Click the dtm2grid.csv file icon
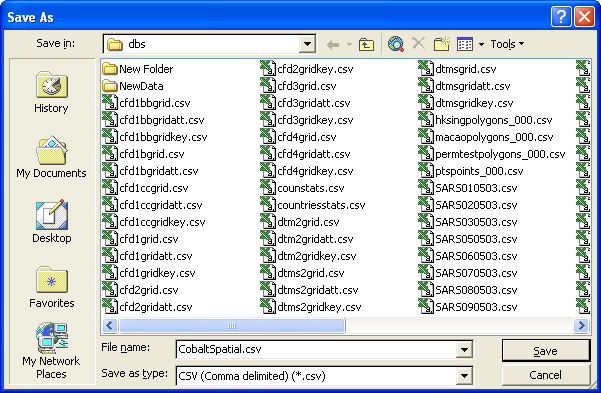This screenshot has height=393, width=601. click(268, 222)
